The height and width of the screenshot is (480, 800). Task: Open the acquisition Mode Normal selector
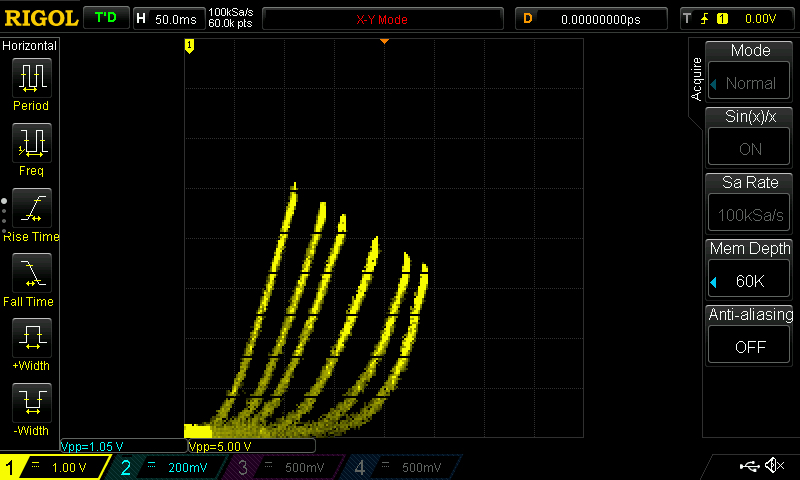pos(749,83)
